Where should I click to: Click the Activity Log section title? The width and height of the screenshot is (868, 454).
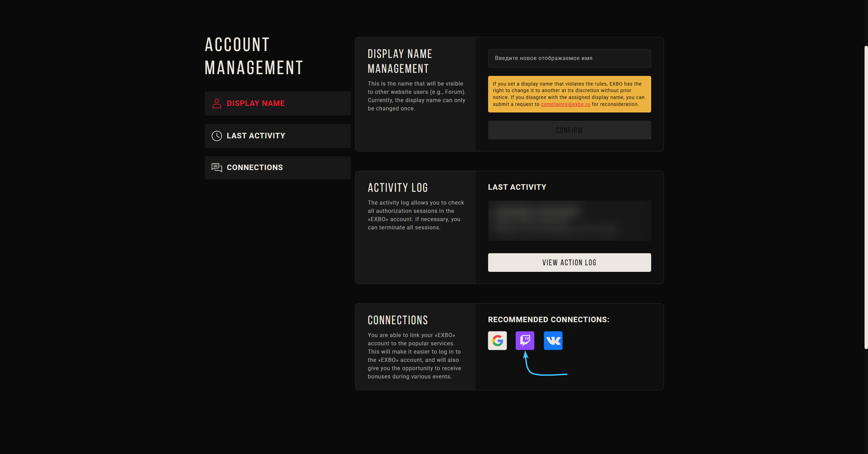397,188
